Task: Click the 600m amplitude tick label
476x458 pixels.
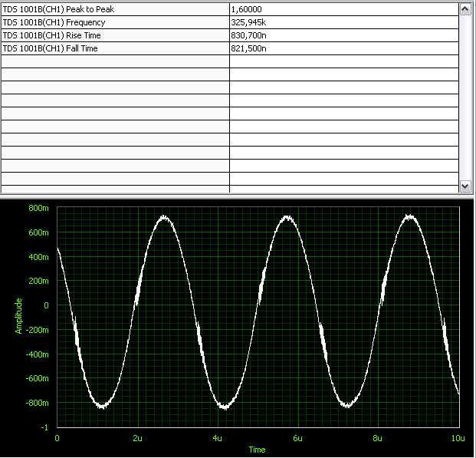Action: [38, 232]
